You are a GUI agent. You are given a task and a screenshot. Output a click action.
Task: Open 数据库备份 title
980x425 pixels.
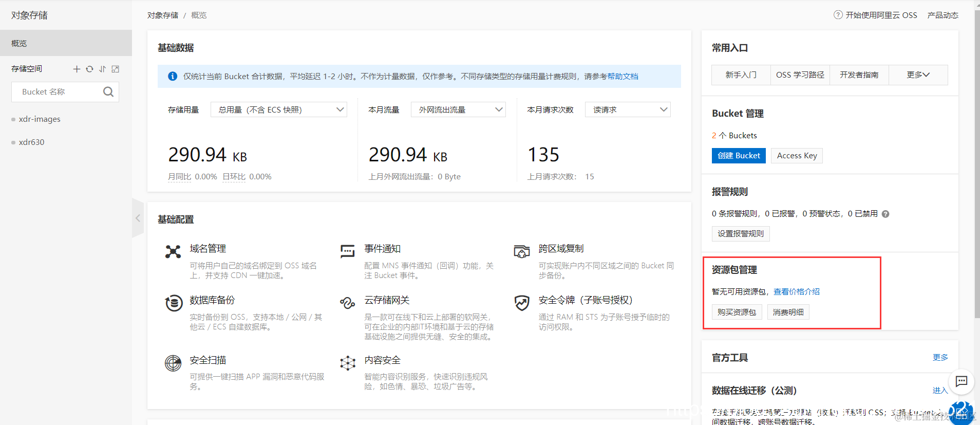coord(212,300)
